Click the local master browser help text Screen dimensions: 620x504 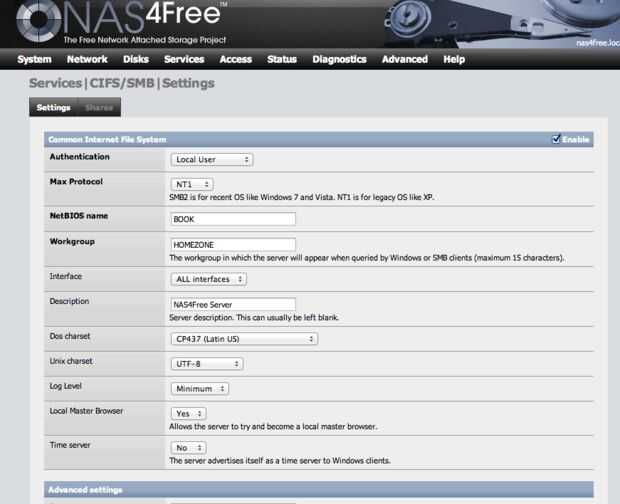click(x=273, y=427)
